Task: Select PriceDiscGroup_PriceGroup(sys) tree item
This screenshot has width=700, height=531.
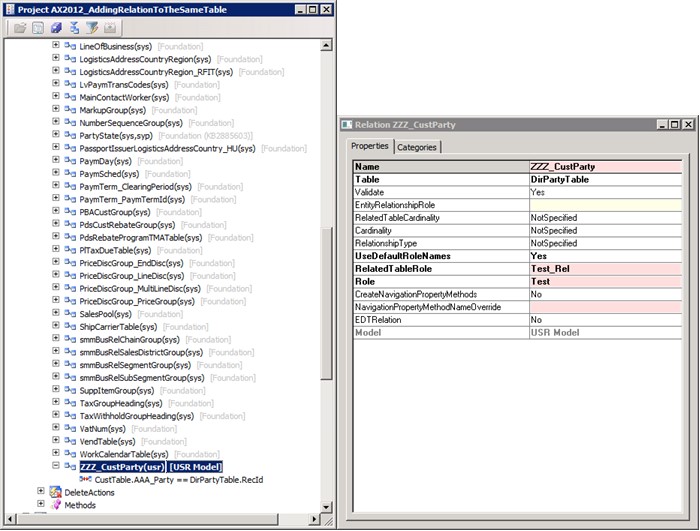Action: [x=137, y=301]
